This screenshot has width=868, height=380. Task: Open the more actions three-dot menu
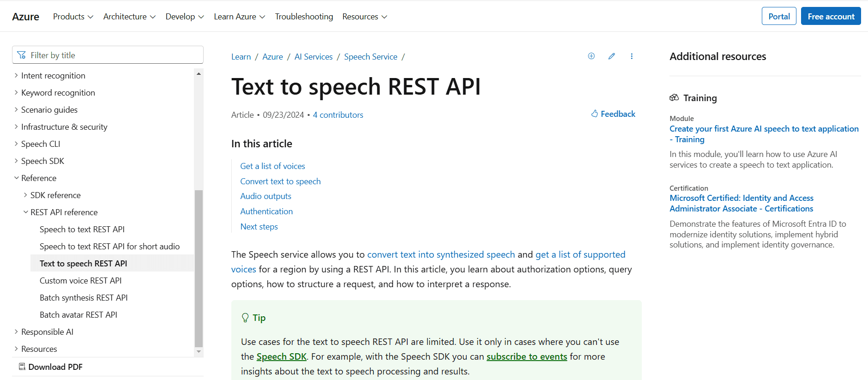tap(632, 56)
